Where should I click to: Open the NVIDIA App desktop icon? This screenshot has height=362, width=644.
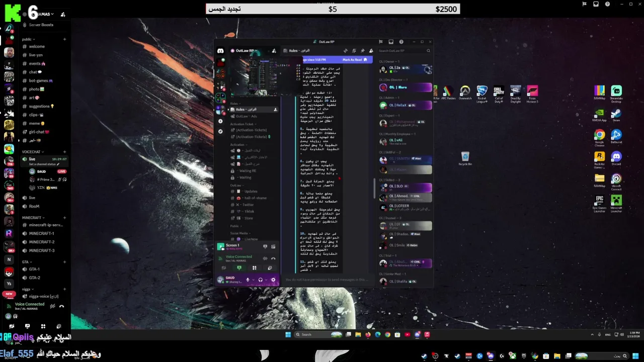[599, 115]
